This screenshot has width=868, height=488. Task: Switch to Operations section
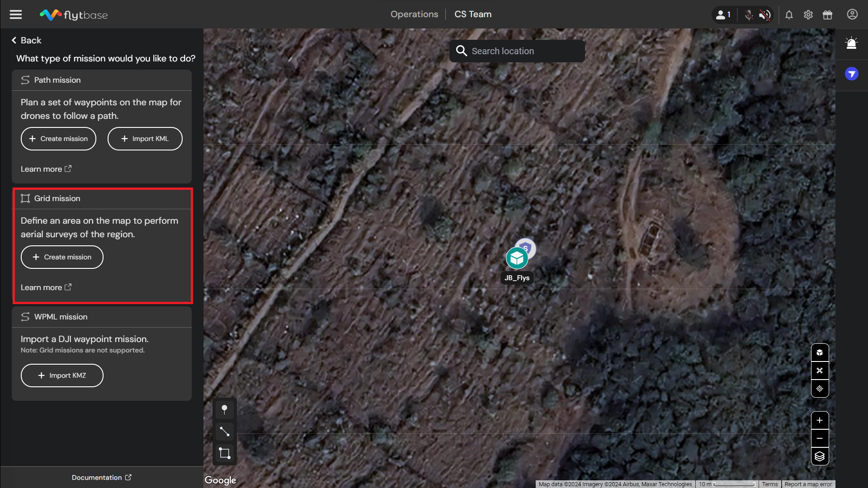414,14
